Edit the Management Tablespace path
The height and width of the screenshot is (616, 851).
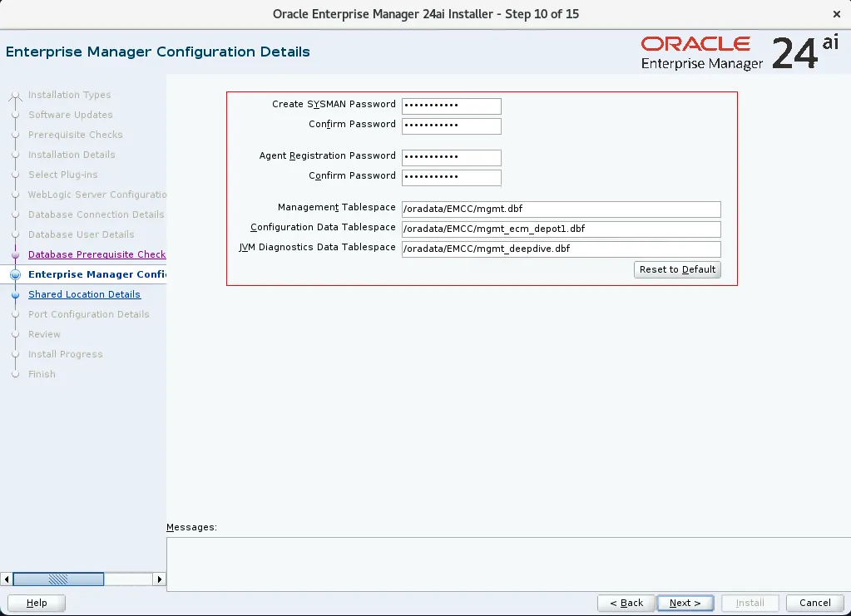click(x=561, y=209)
